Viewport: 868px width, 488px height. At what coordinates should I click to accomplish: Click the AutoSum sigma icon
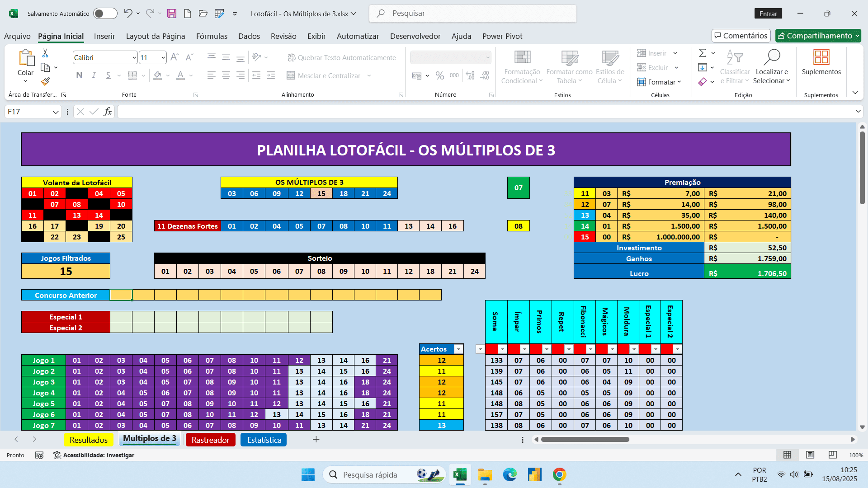pos(703,53)
